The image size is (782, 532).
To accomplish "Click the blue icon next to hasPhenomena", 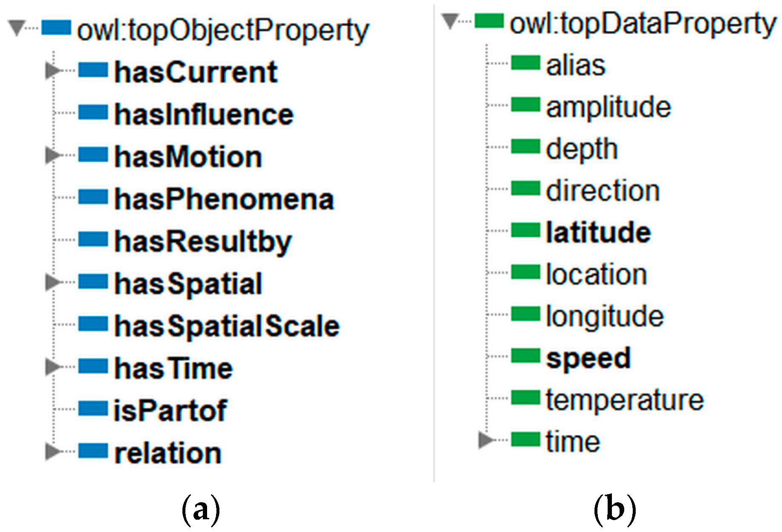I will pos(93,197).
